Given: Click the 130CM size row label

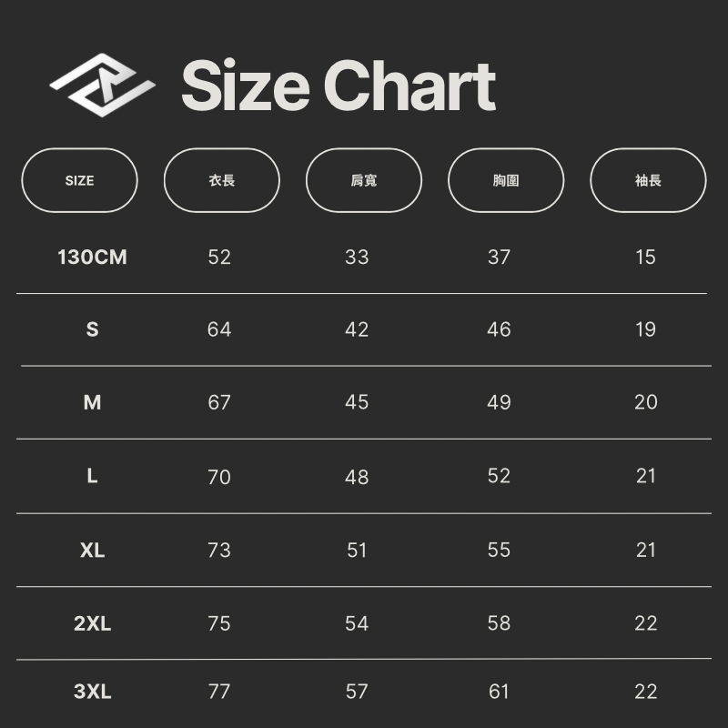Looking at the screenshot, I should coord(92,258).
